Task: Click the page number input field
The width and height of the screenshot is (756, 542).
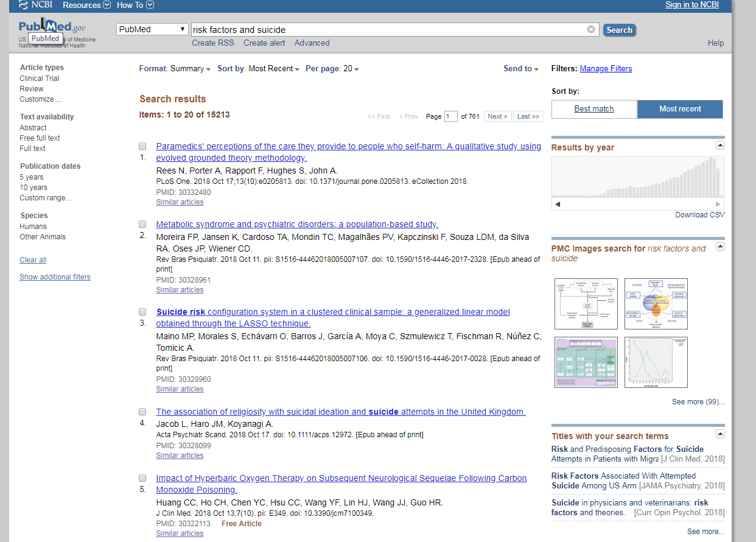Action: tap(450, 116)
